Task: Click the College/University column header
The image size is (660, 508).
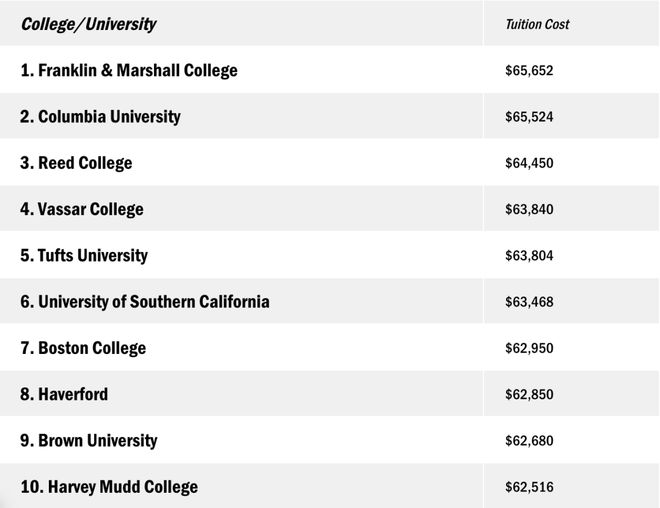Action: 88,24
